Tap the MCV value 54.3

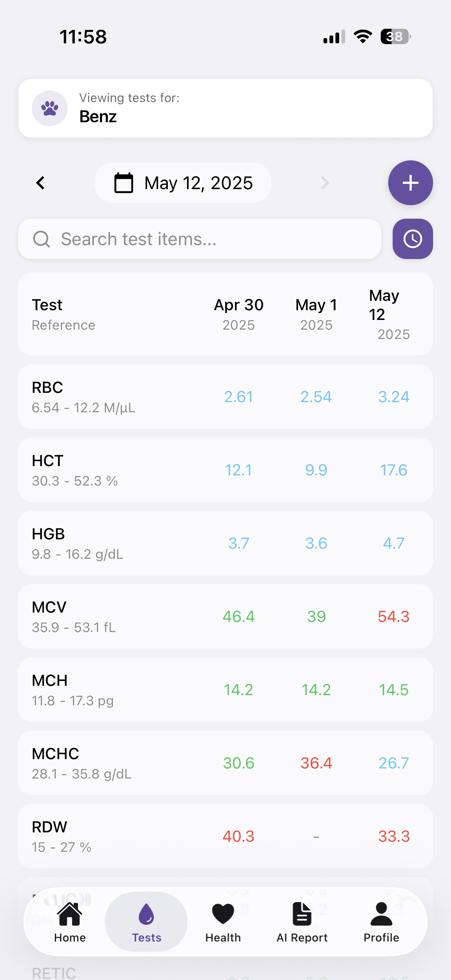[393, 617]
